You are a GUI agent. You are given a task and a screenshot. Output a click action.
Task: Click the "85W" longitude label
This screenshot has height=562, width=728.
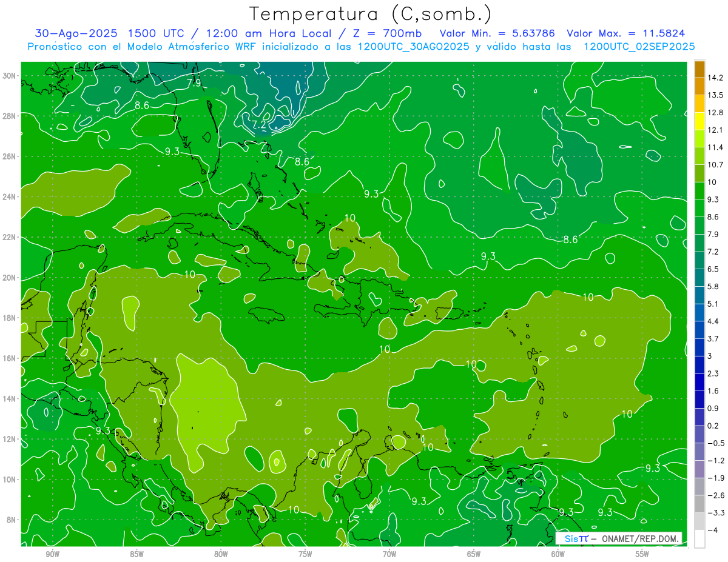136,554
